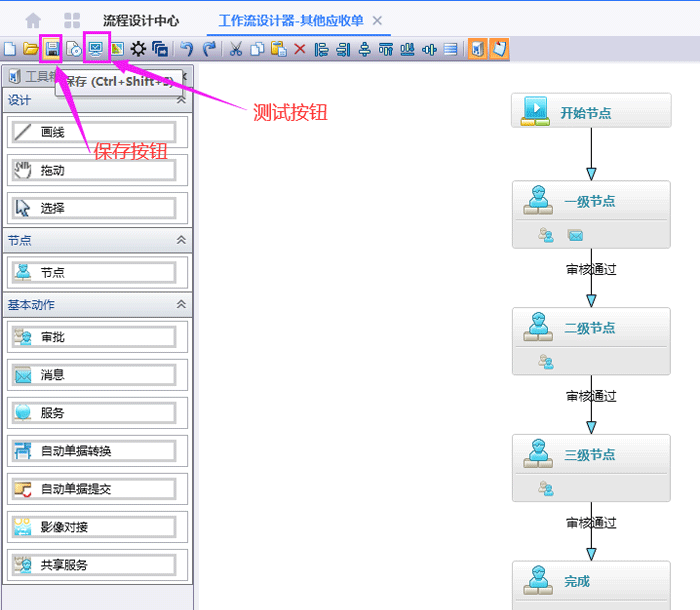Close the 工作流设计器-其他应收单 tab
Screen dimensions: 700x610
coord(377,20)
